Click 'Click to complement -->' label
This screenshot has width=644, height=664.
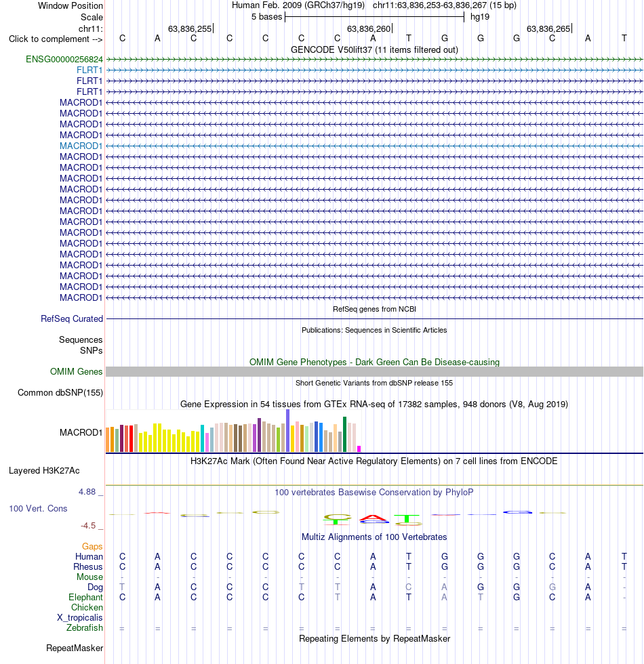click(x=56, y=39)
